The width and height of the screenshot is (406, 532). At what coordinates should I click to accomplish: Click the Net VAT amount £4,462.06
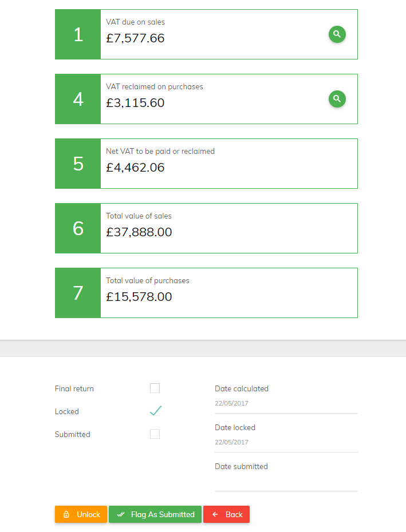coord(135,167)
